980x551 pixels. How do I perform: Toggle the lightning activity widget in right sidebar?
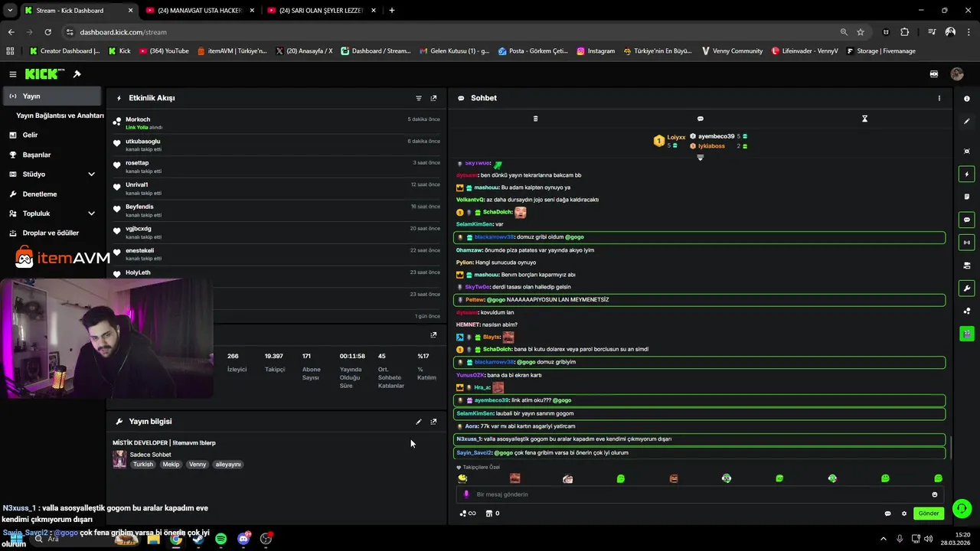(967, 174)
